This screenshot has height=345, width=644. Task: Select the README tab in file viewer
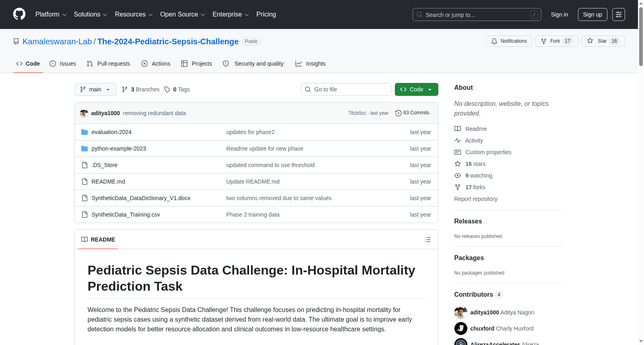pyautogui.click(x=98, y=240)
